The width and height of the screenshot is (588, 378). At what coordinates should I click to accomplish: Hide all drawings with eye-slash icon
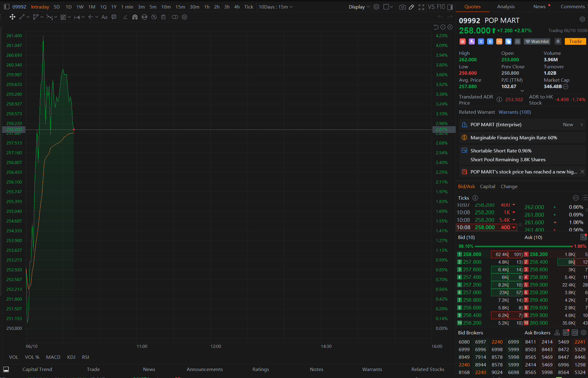(x=154, y=17)
